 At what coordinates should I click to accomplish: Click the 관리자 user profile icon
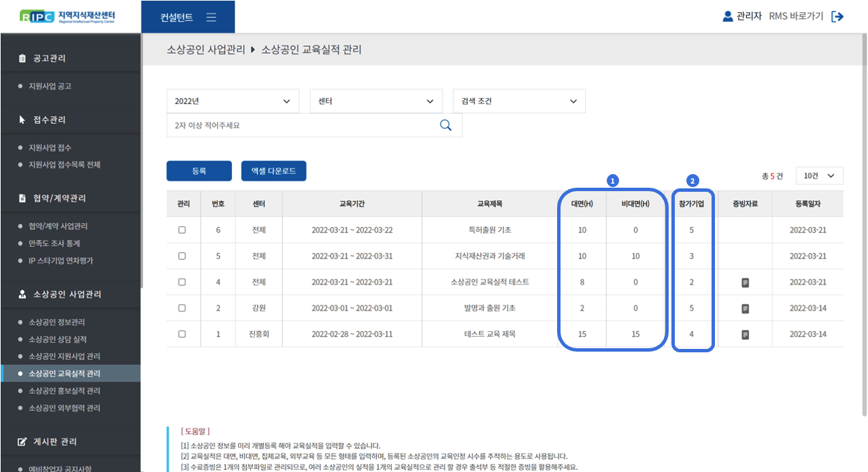[728, 16]
